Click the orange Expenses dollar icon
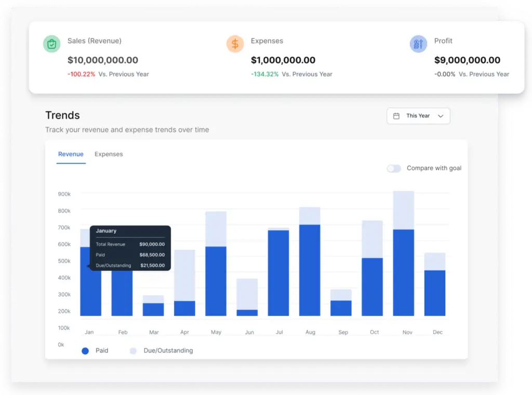532x395 pixels. [235, 44]
